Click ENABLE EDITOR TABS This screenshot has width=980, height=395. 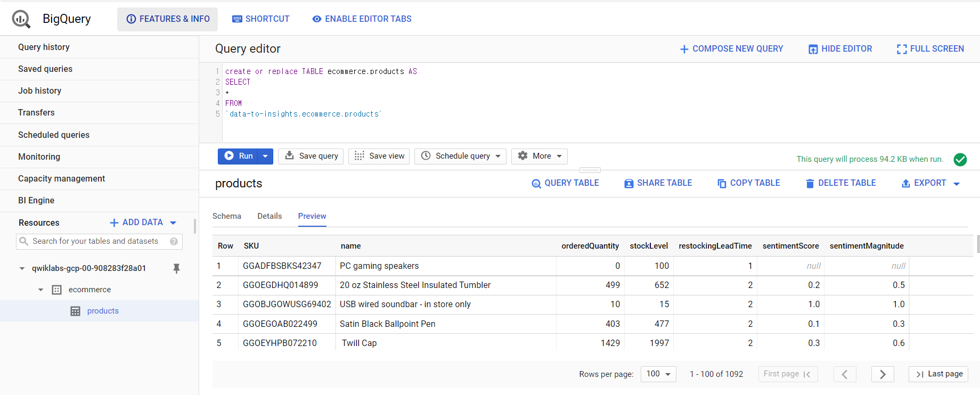point(362,19)
